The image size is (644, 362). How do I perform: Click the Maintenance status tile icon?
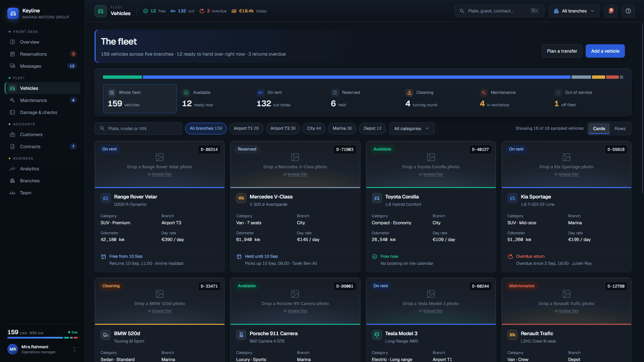[484, 93]
